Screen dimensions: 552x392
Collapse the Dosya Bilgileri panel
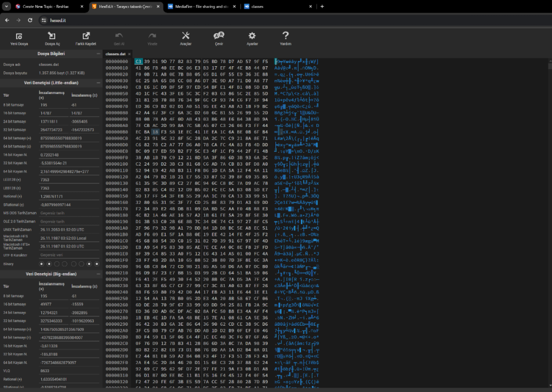coord(98,54)
